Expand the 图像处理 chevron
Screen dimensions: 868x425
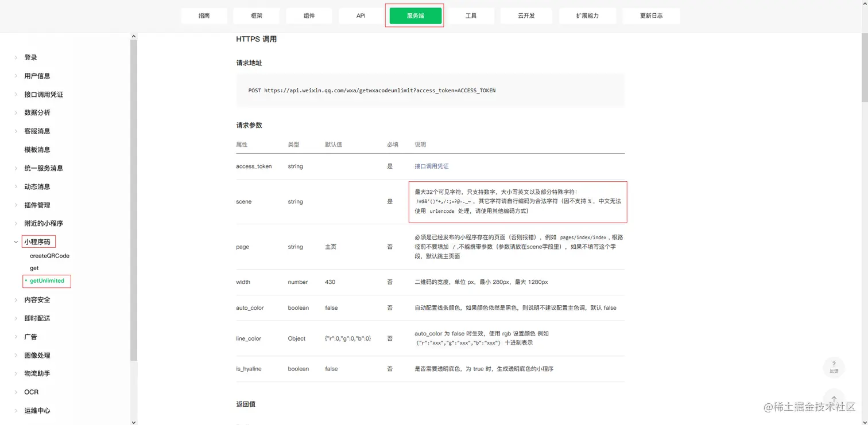pos(16,356)
